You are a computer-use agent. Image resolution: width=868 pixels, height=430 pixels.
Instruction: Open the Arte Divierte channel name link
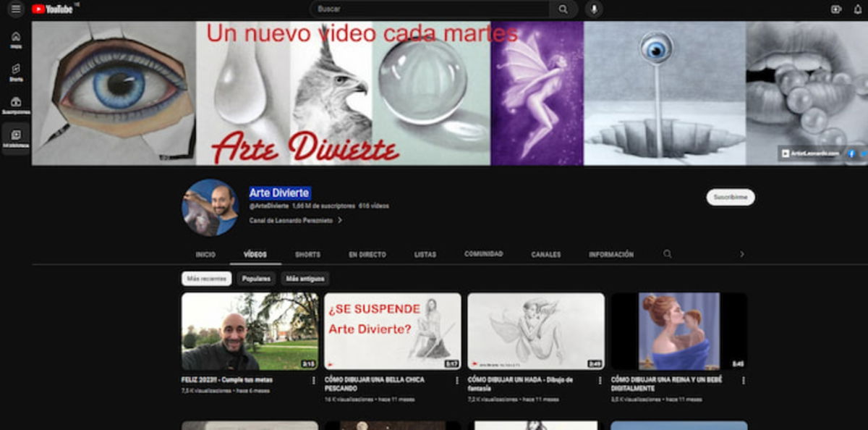coord(279,193)
